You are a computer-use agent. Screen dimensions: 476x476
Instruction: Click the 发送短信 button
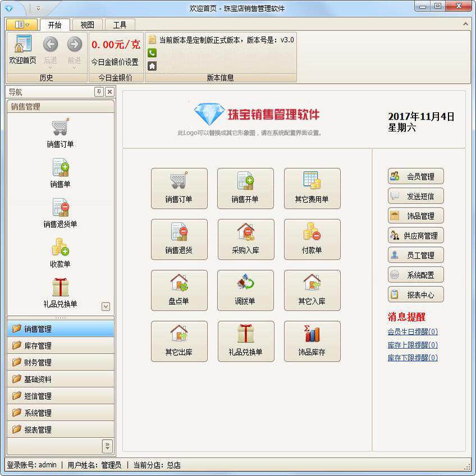(415, 196)
